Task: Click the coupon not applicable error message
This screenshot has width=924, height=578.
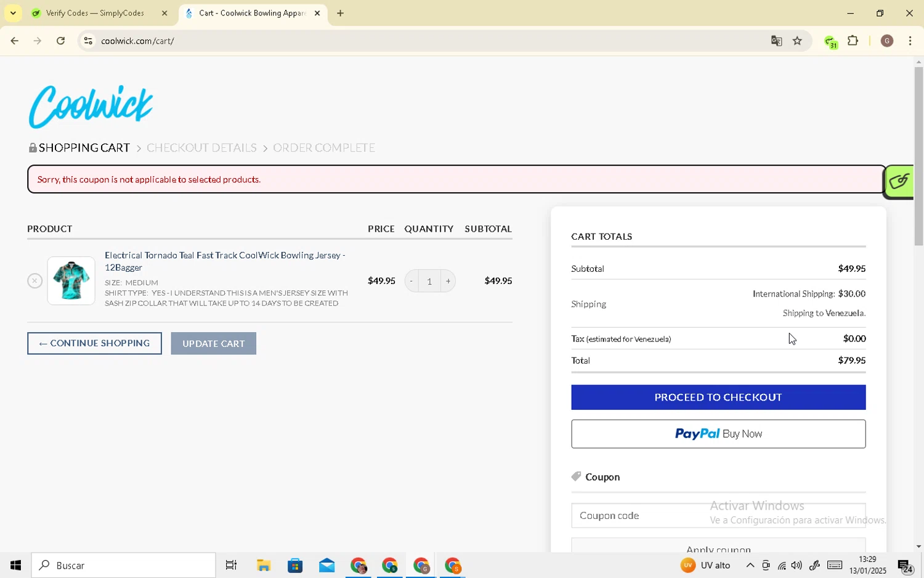Action: coord(149,179)
